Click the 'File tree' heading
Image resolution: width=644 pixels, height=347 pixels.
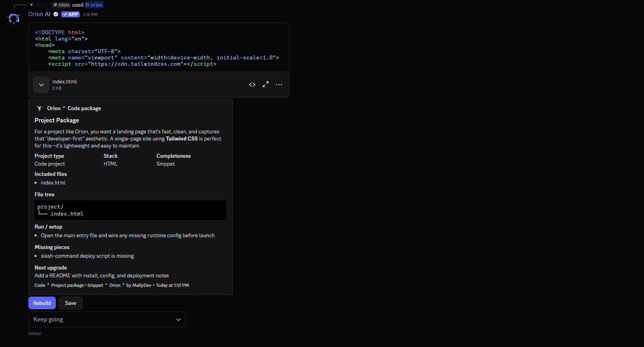[x=44, y=194]
